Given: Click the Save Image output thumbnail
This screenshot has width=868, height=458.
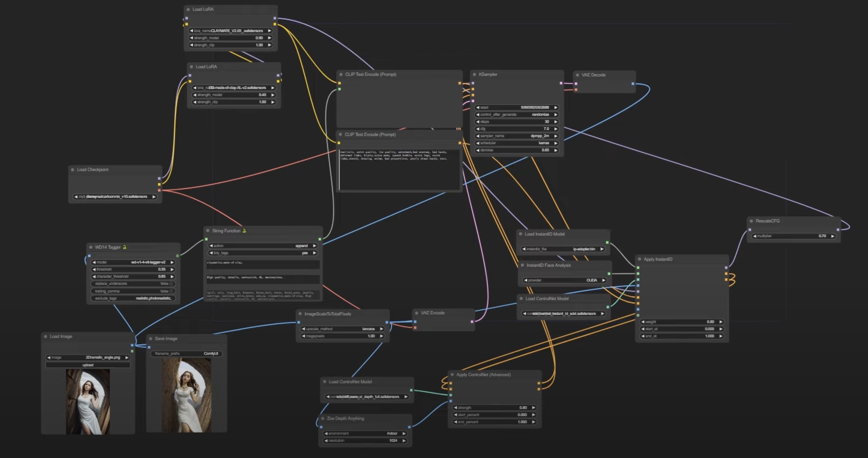Looking at the screenshot, I should 186,395.
